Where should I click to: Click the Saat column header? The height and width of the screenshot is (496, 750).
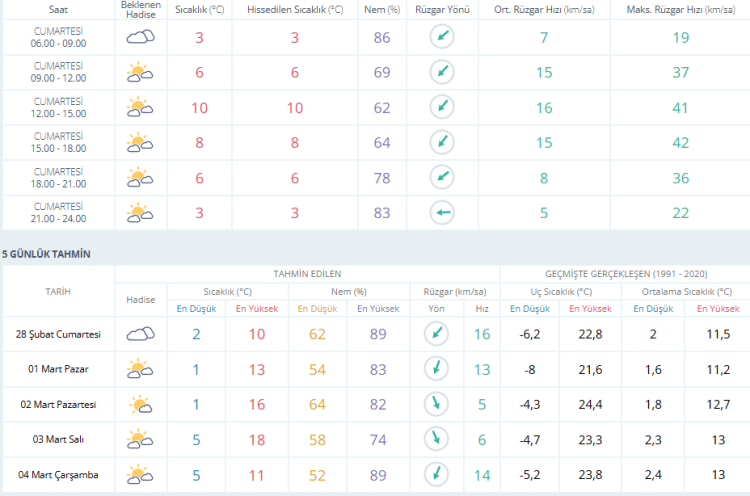(x=58, y=8)
